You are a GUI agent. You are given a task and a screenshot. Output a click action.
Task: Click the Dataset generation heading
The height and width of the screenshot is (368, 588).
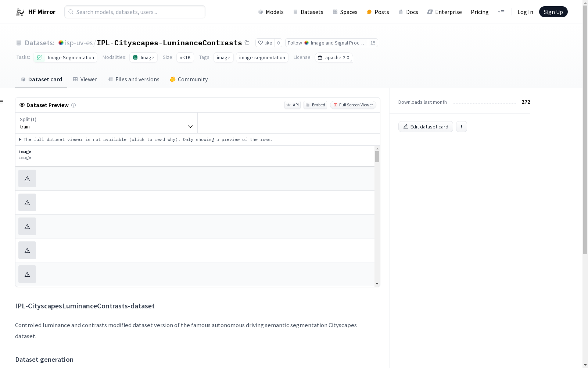tap(44, 360)
